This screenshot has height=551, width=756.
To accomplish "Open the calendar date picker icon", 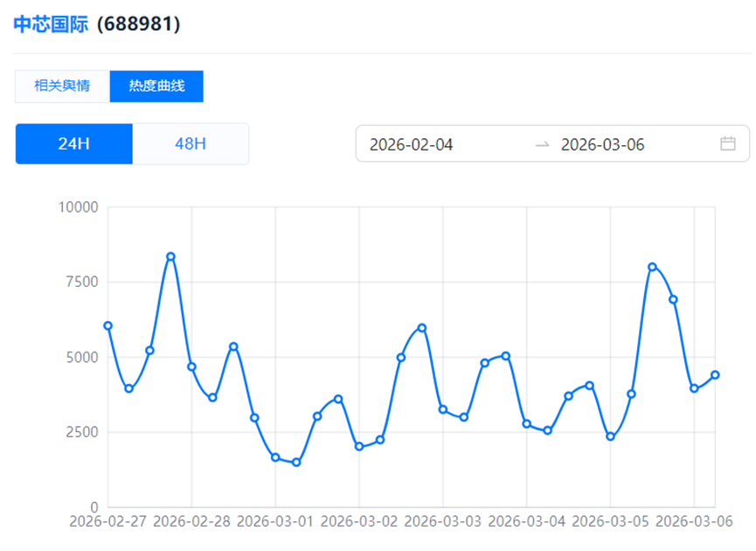I will click(x=727, y=143).
